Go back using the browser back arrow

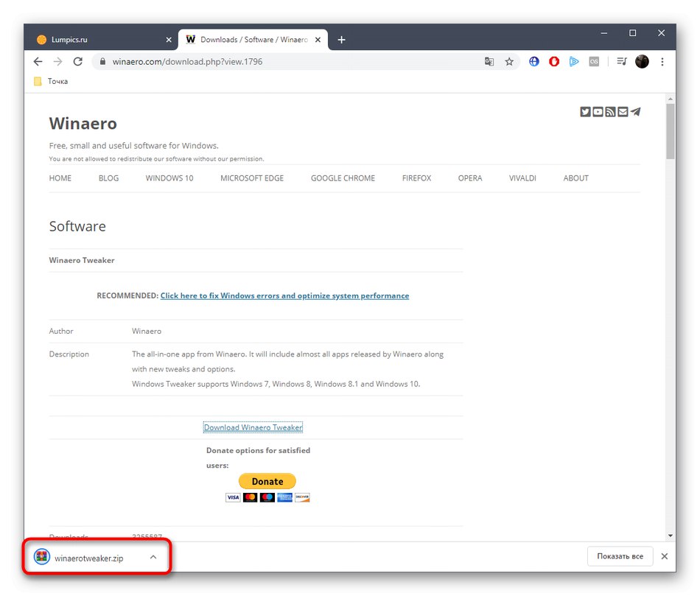[x=38, y=62]
